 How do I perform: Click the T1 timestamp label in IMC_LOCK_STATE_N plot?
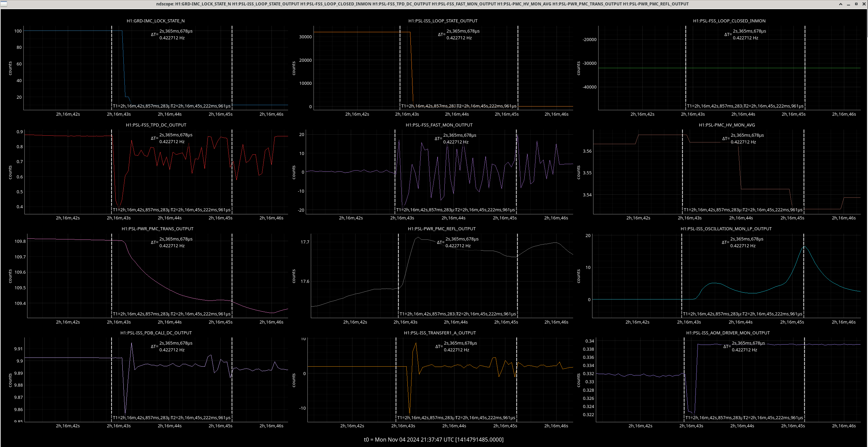(141, 106)
